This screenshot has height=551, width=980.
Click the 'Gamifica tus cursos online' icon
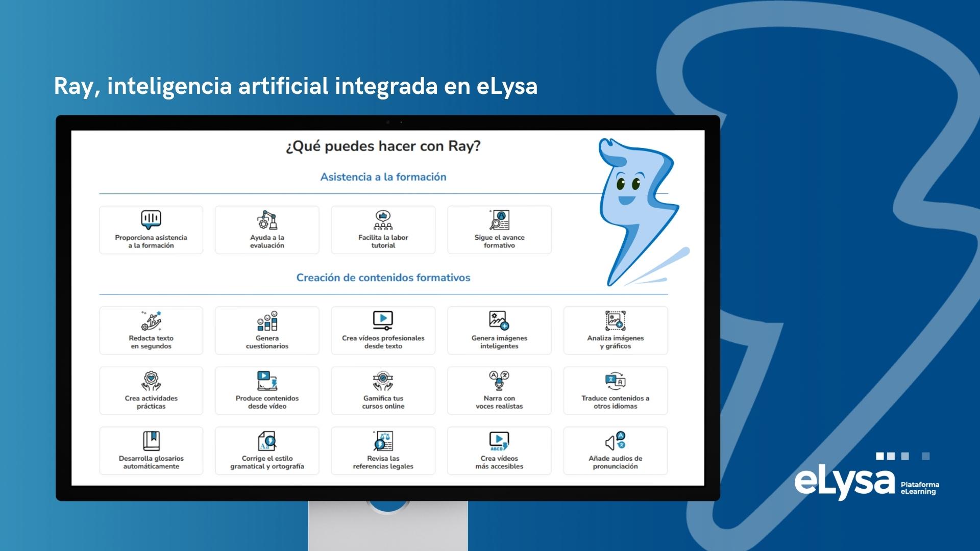383,381
